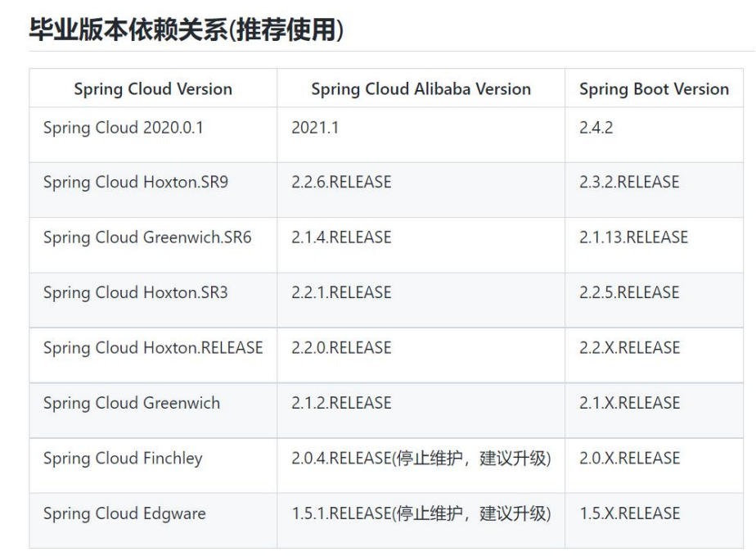Click the 2.0.4.RELEASE(停止维护，建议升级) cell
The width and height of the screenshot is (756, 556).
pos(421,459)
